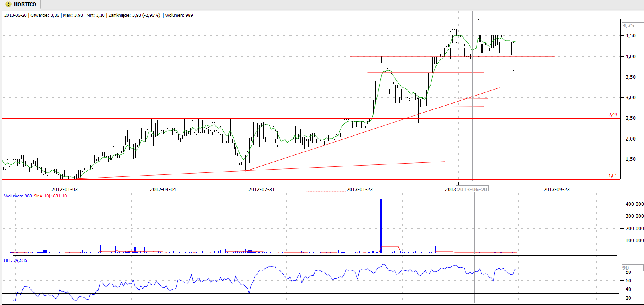Switch to the HORTICO chart tab
This screenshot has height=305, width=644.
click(25, 4)
